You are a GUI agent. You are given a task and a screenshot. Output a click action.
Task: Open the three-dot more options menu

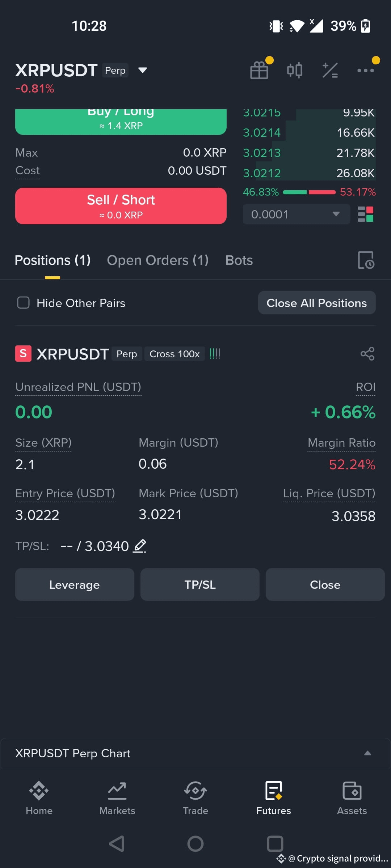point(365,71)
